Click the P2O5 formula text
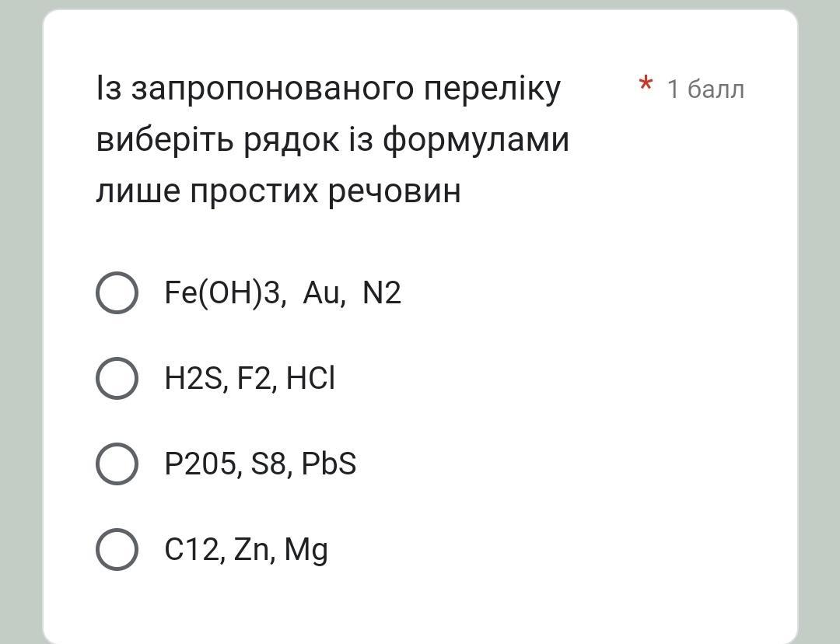 coord(201,464)
